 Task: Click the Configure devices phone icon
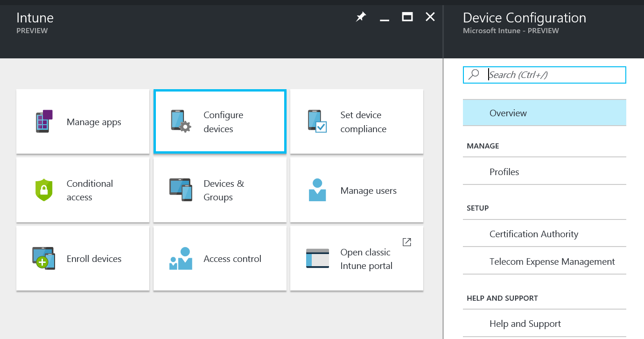click(x=181, y=121)
